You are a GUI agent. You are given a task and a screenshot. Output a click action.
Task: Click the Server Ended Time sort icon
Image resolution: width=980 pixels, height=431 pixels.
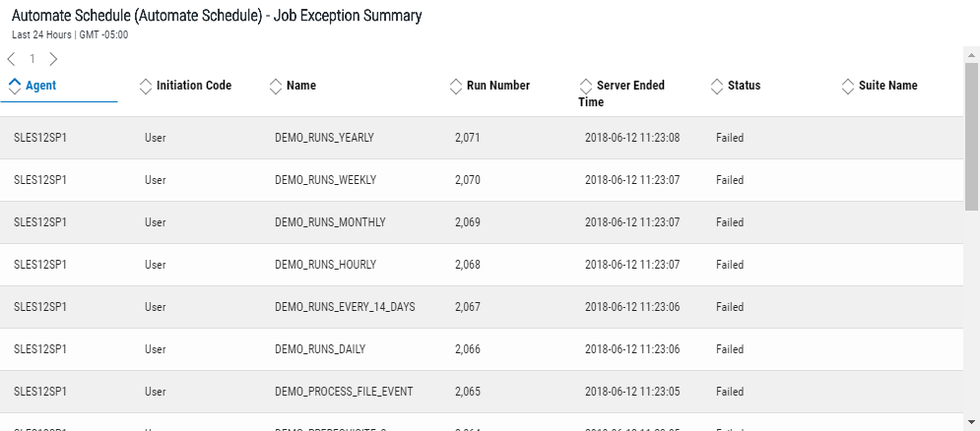point(586,86)
